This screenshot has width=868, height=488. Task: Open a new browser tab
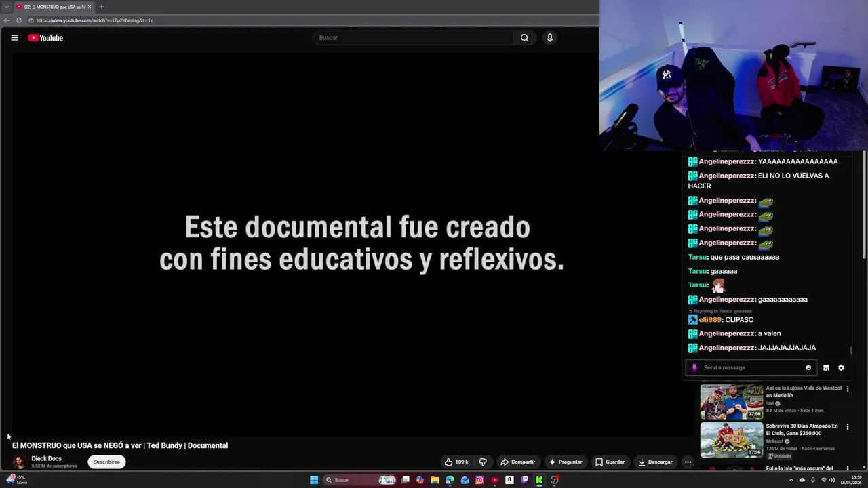pyautogui.click(x=101, y=7)
